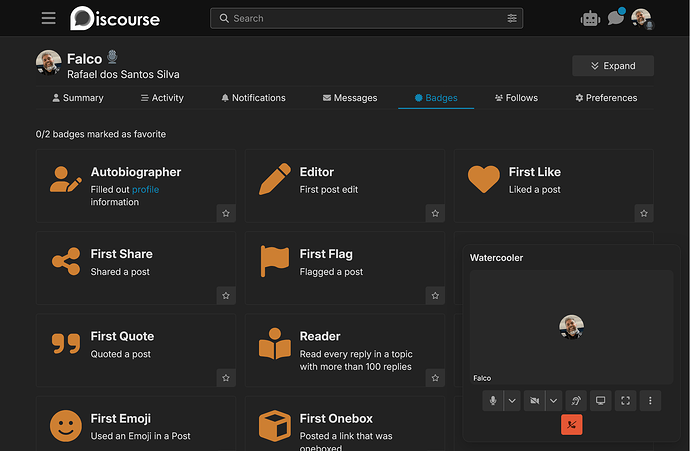Favorite the First Like badge
Image resolution: width=690 pixels, height=451 pixels.
point(644,213)
